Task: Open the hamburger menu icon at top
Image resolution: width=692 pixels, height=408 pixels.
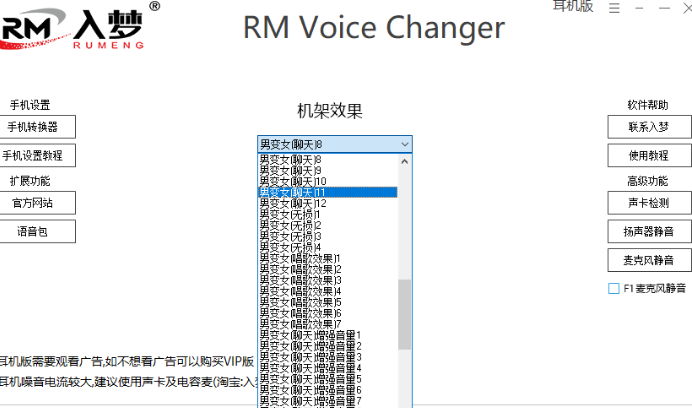Action: 614,8
